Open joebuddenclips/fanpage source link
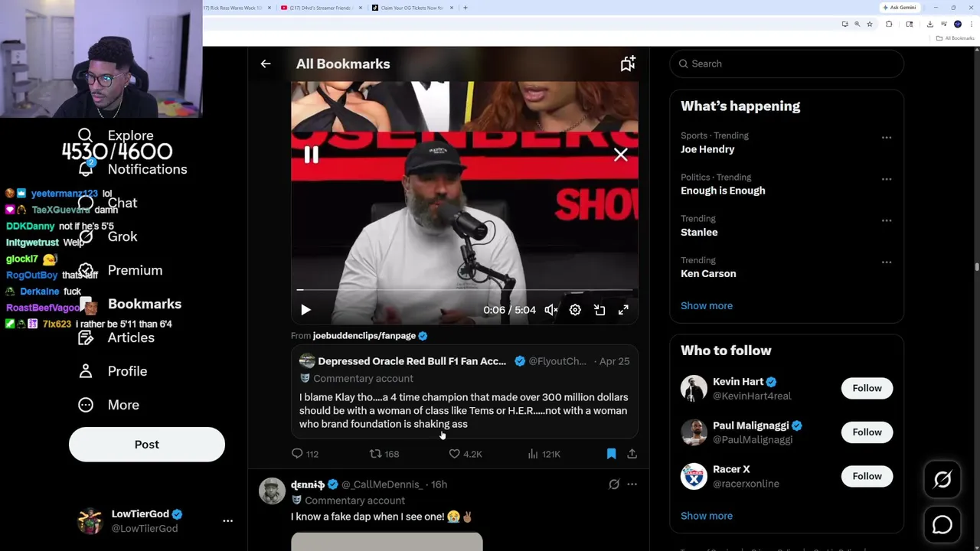The image size is (980, 551). tap(364, 335)
